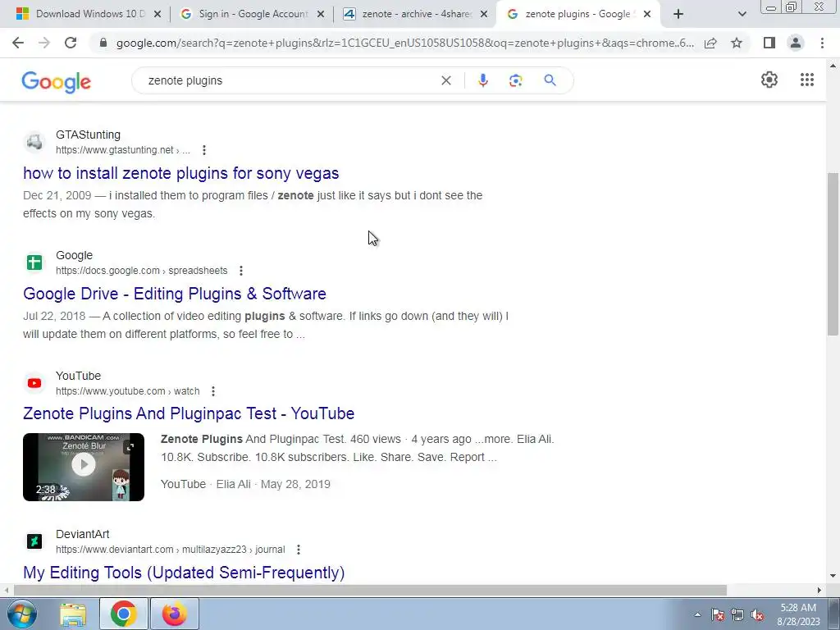Screen dimensions: 840x630
Task: Open the Chrome three-dot menu
Action: pyautogui.click(x=822, y=43)
